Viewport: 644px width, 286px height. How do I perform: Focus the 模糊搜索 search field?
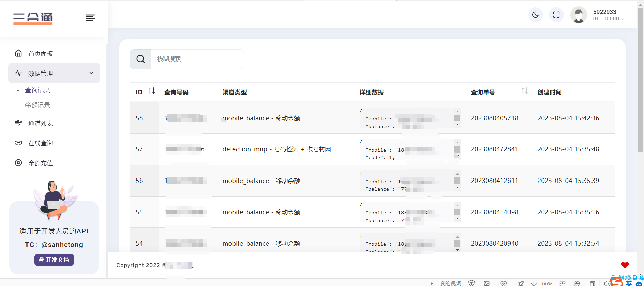[197, 59]
